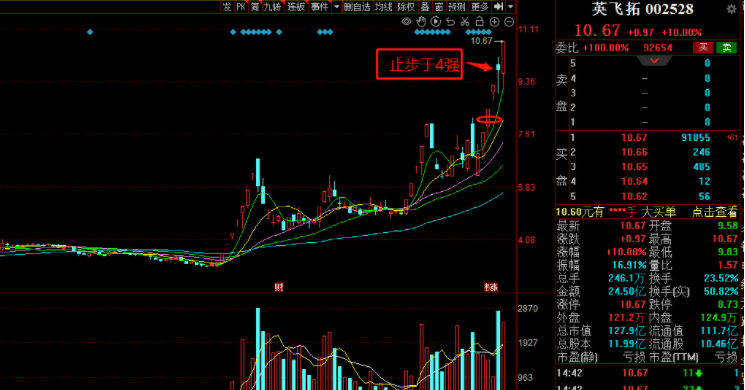Open dropdown arrow at toolbar's right end
The width and height of the screenshot is (745, 390).
point(511,7)
